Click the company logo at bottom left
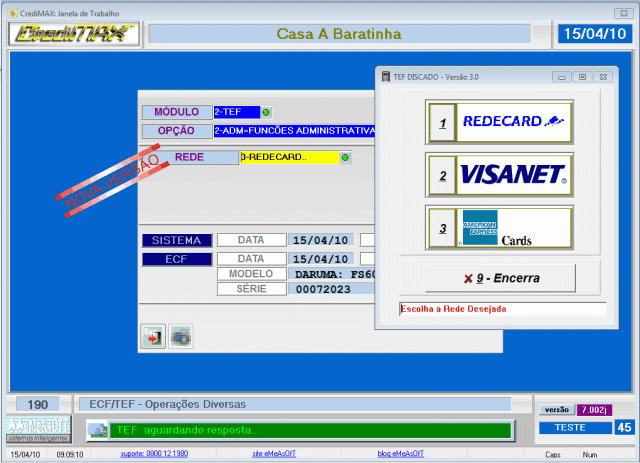 click(x=37, y=429)
